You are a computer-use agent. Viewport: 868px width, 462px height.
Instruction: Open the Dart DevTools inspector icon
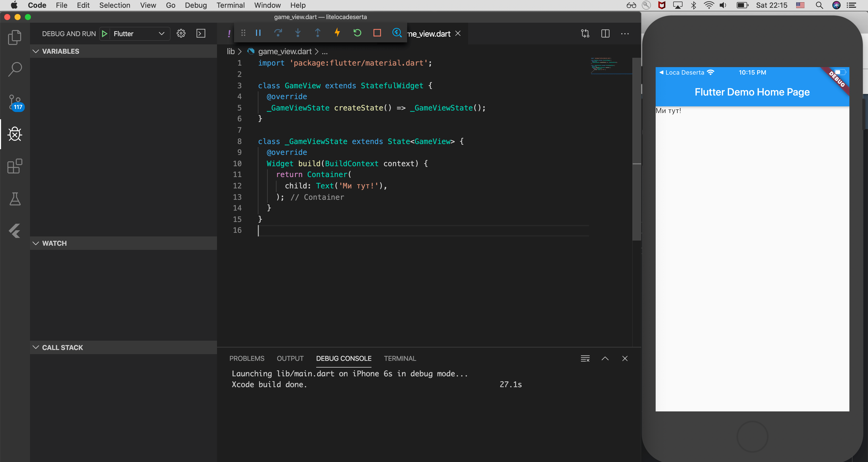click(x=397, y=33)
